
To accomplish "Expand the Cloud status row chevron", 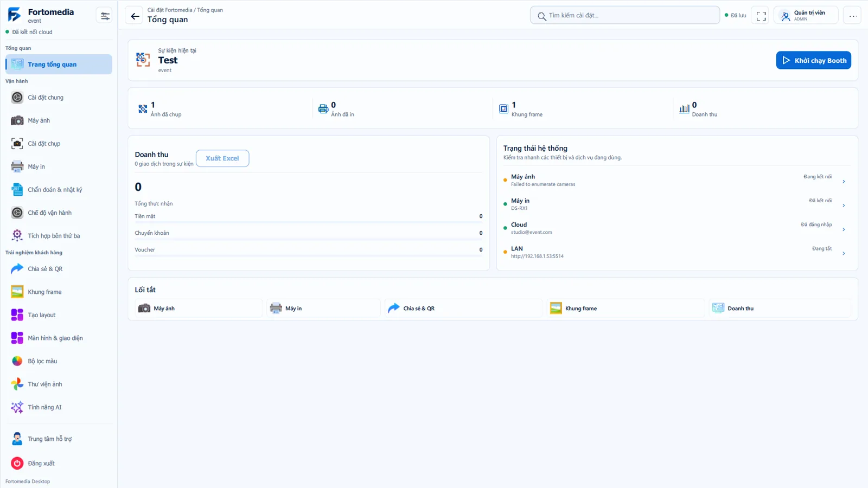I will click(844, 229).
